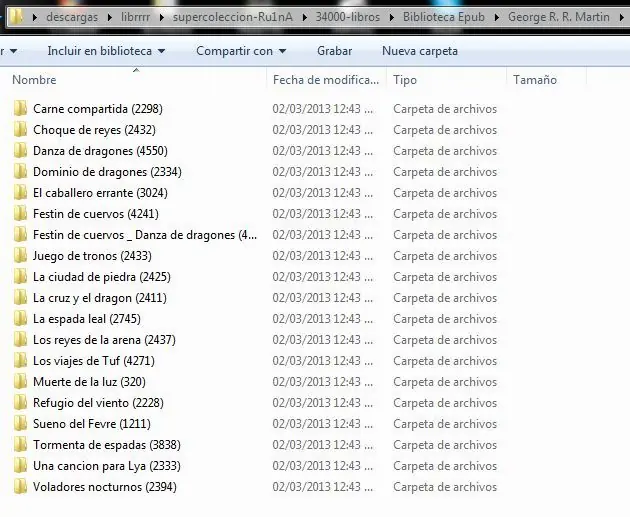Select the folder name "Los viajes de Tuf (4271)"
Viewport: 630px width, 517px height.
(94, 361)
